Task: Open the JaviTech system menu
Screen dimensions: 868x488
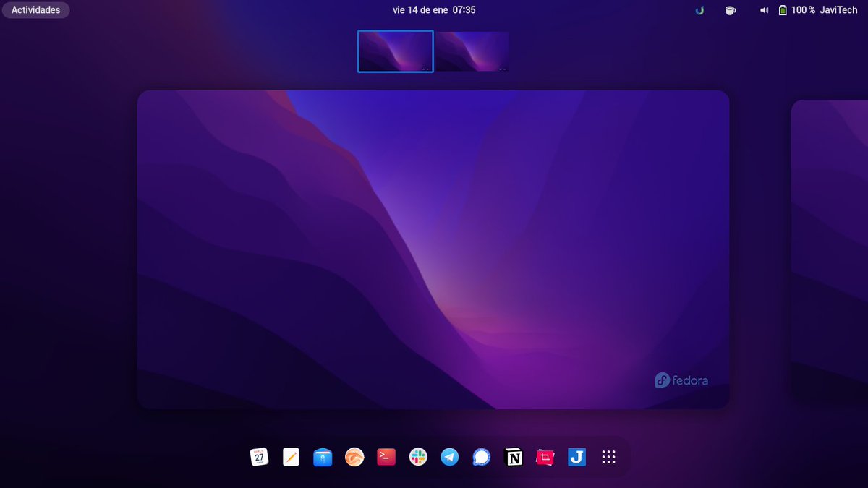Action: pyautogui.click(x=839, y=10)
